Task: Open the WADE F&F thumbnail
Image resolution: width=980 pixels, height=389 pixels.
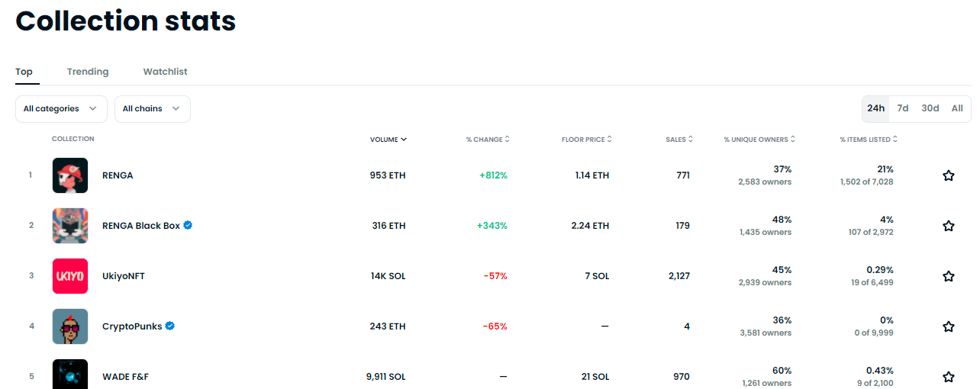Action: coord(70,374)
